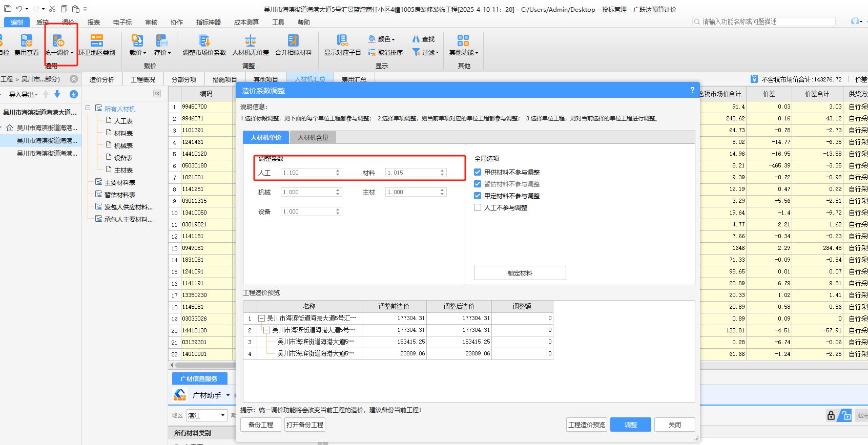Click the padlock icon at bottom right
Image resolution: width=868 pixels, height=445 pixels.
(x=831, y=415)
